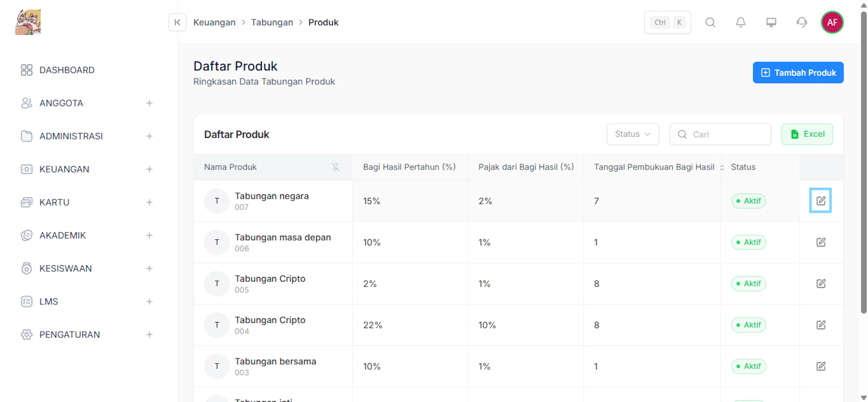The image size is (868, 402).
Task: Edit Tabungan Cripto 004 row
Action: tap(821, 325)
